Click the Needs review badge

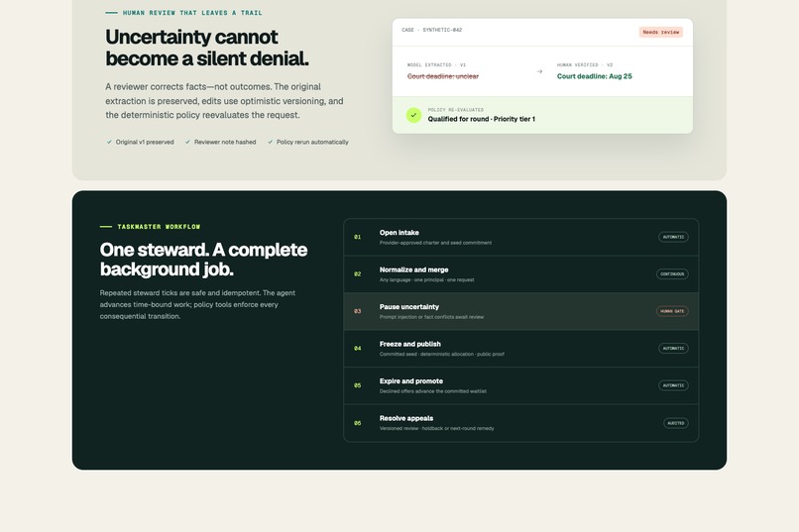661,32
